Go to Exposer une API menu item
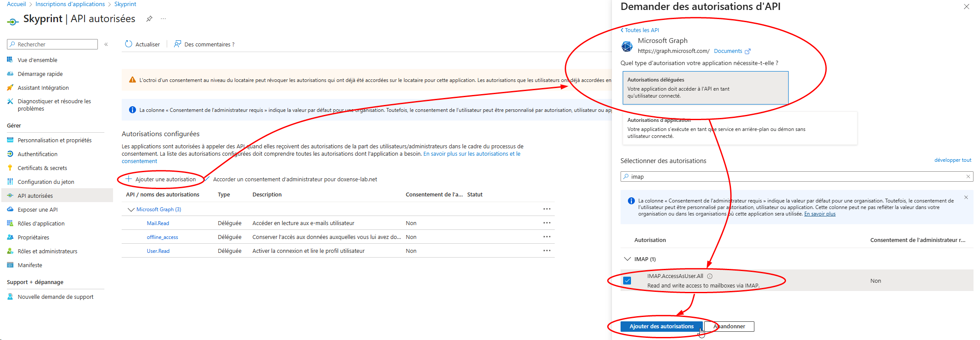This screenshot has width=980, height=340. click(38, 209)
